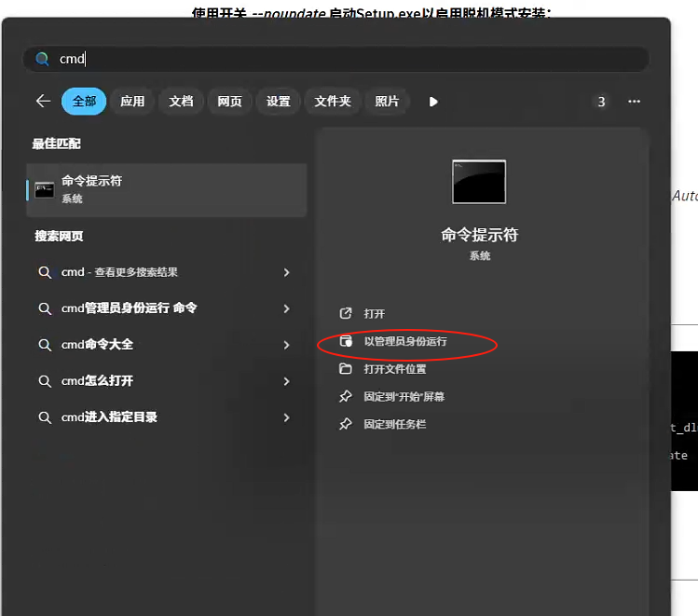Click the pin icon next to 固定到任务栏
The width and height of the screenshot is (698, 616).
point(346,424)
